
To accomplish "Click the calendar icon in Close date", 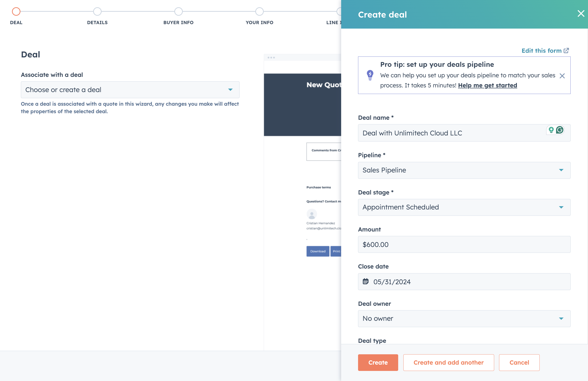I will (x=365, y=281).
